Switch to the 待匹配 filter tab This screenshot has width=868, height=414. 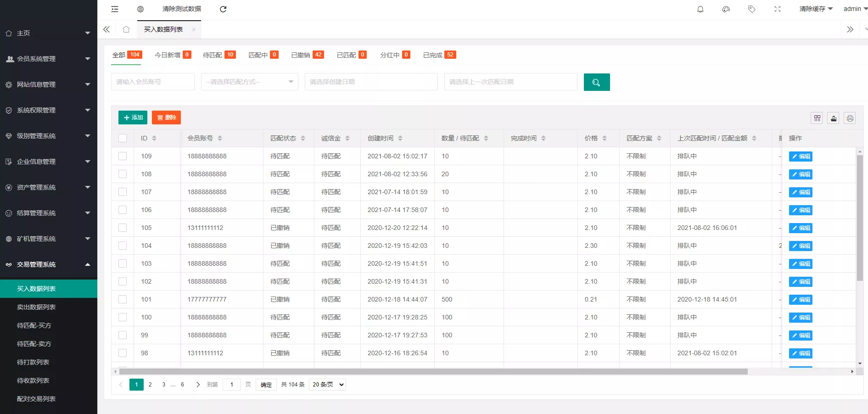(x=219, y=55)
